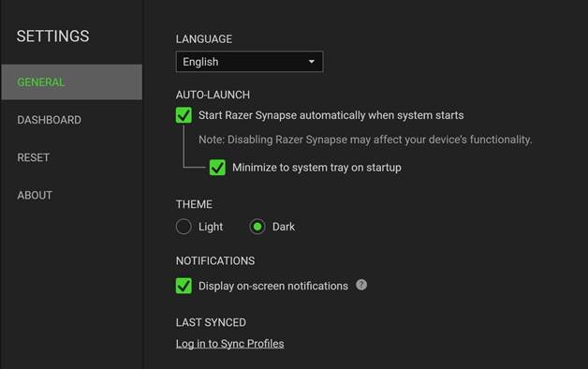Disable Display on-screen notifications checkbox
This screenshot has width=588, height=369.
pos(184,286)
